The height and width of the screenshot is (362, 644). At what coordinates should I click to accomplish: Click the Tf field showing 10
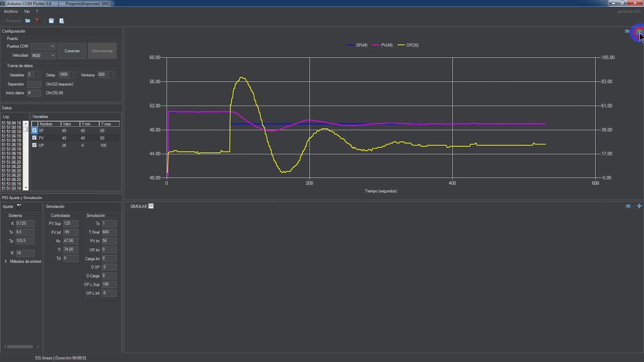25,253
